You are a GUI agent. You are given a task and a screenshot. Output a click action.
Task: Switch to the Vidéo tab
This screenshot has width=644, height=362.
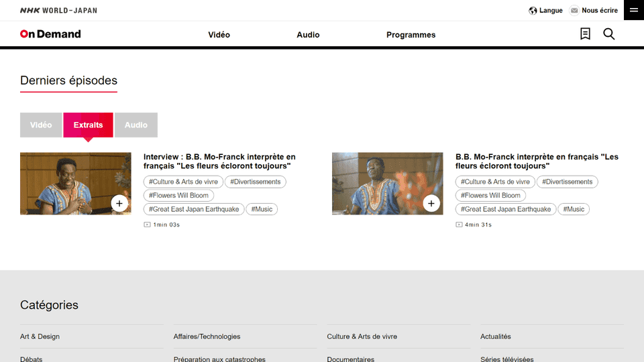tap(41, 125)
